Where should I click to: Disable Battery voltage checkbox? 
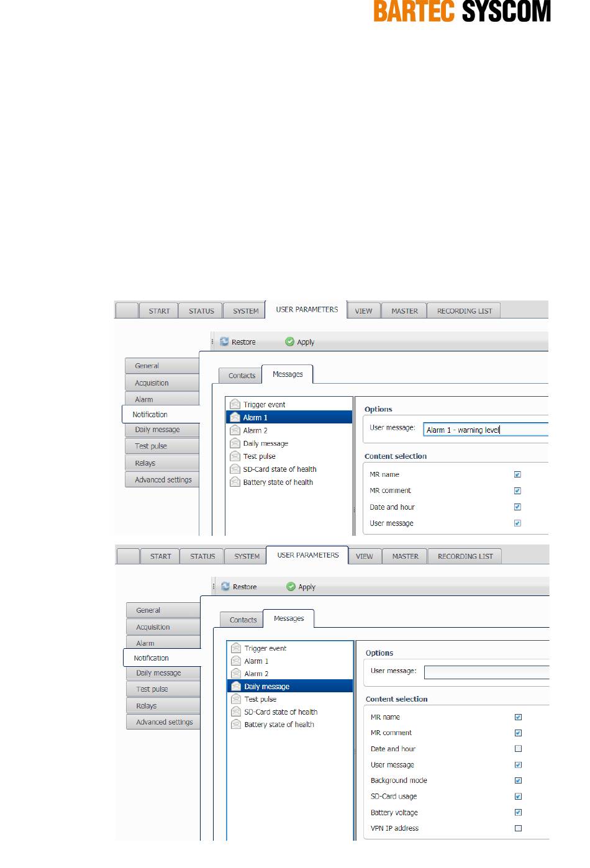(519, 812)
